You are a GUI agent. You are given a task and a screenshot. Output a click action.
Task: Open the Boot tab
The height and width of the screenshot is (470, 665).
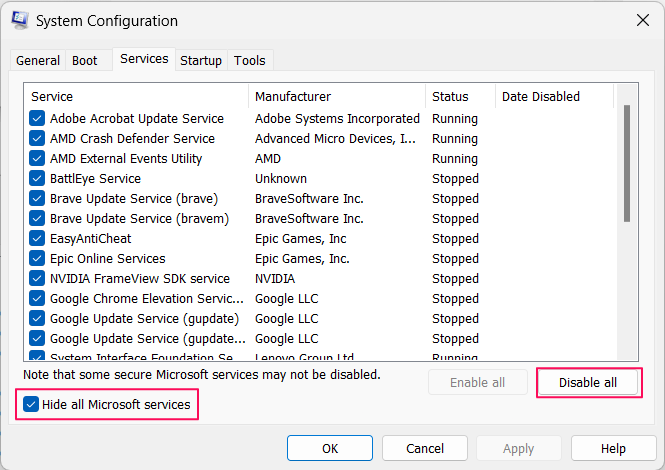click(85, 61)
